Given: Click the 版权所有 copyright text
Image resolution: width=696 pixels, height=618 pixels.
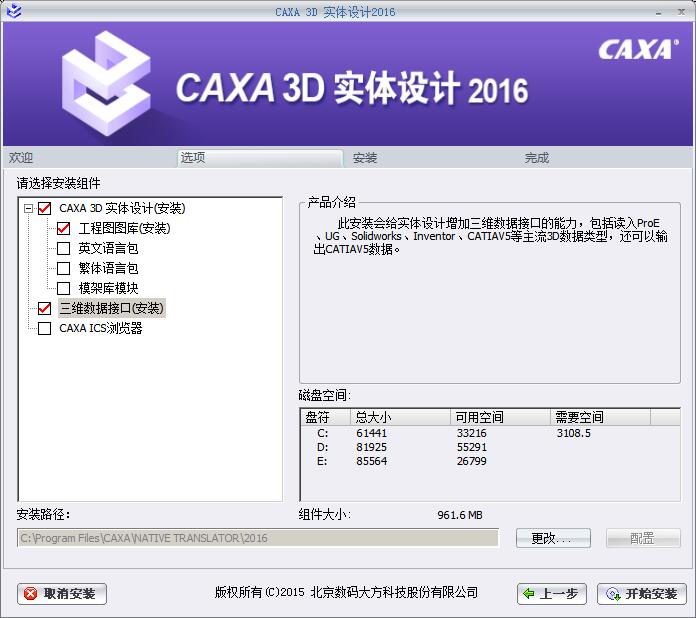Looking at the screenshot, I should tap(346, 592).
